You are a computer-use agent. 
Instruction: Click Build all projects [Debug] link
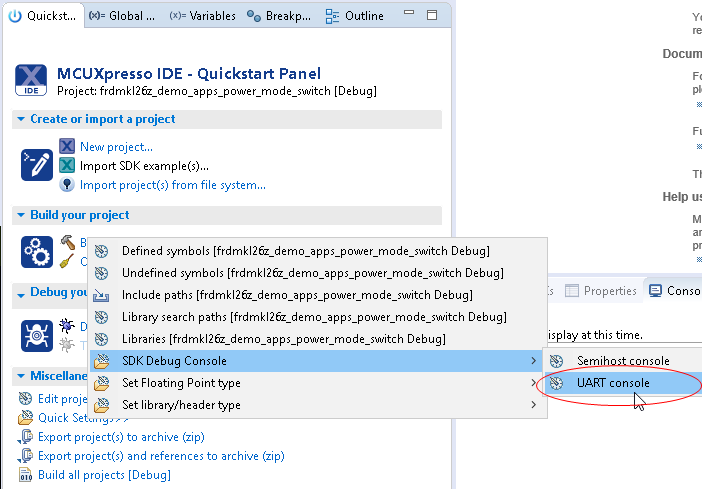coord(104,475)
